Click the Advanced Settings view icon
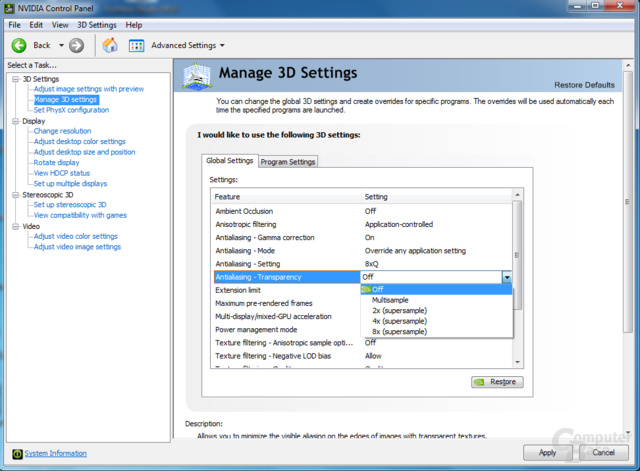Viewport: 640px width, 471px height. (x=136, y=45)
